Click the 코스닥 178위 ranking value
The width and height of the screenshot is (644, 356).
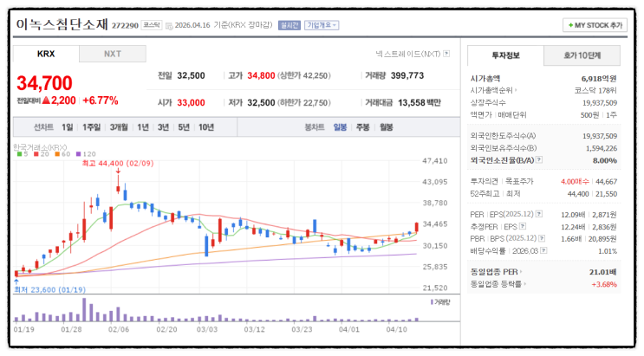(x=595, y=90)
